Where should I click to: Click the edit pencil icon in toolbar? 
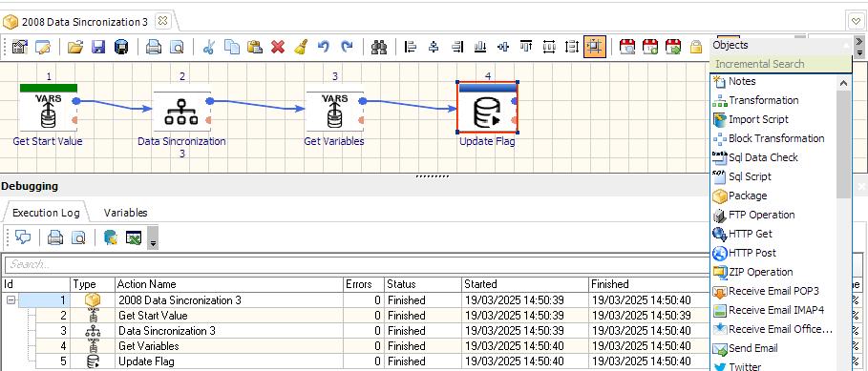[43, 47]
